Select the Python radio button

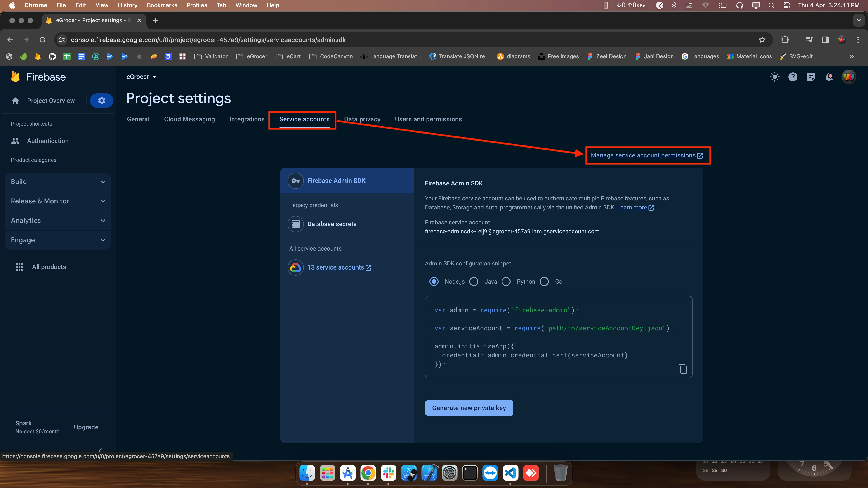[x=506, y=282]
